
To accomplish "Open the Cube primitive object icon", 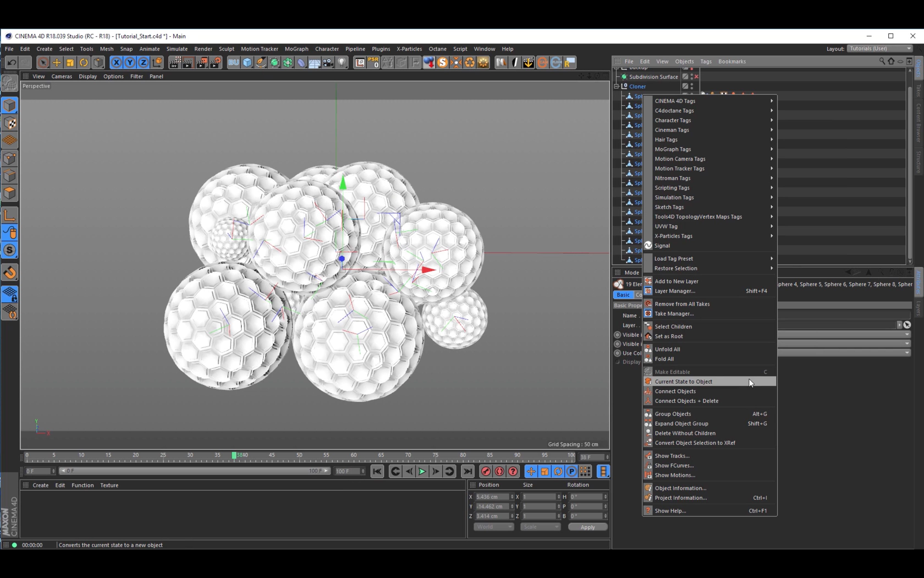I will coord(248,62).
